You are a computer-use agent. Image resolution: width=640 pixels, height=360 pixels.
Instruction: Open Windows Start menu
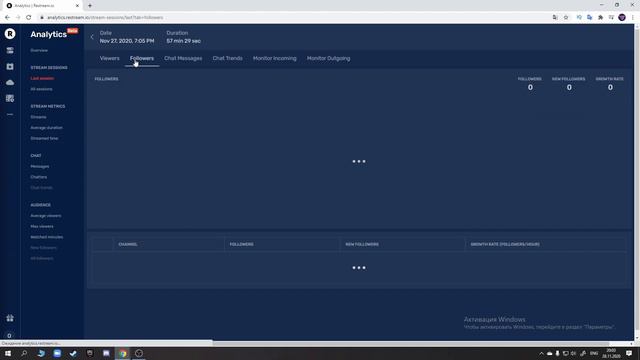coord(8,353)
